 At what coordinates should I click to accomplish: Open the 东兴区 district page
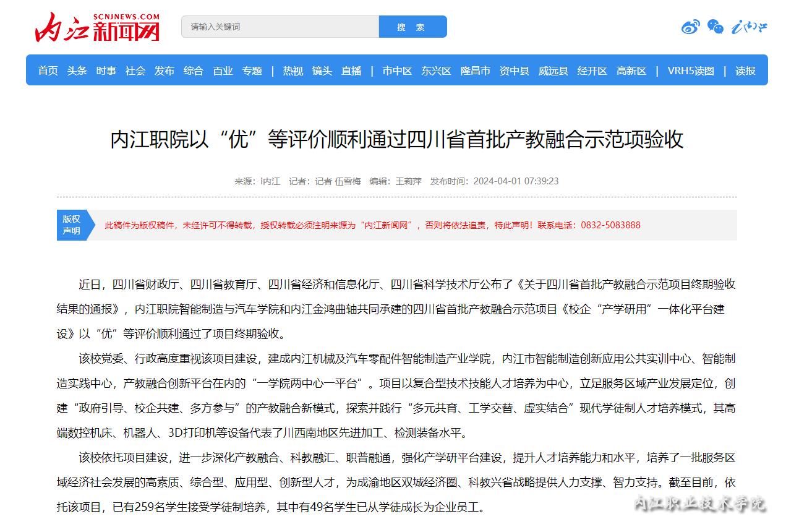tap(437, 71)
